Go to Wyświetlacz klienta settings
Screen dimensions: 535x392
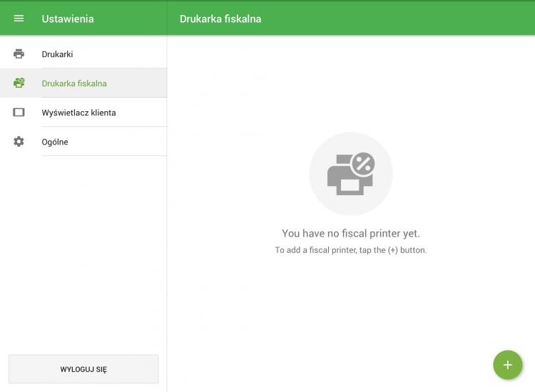[78, 113]
